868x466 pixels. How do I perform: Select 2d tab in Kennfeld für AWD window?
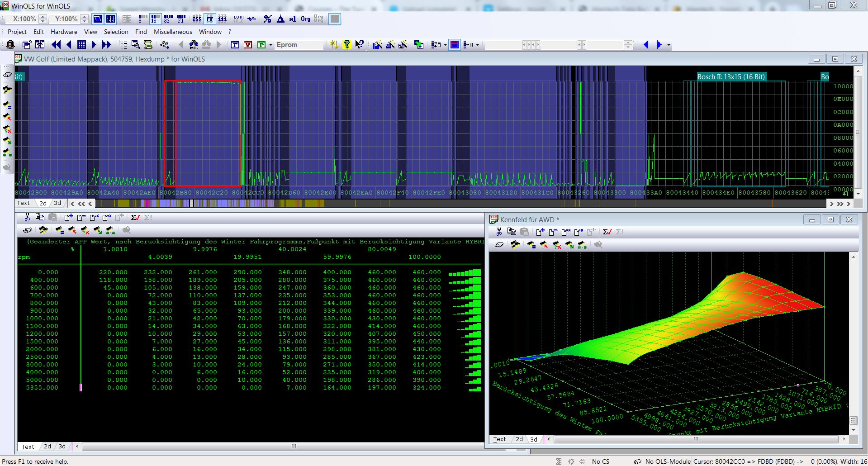(x=519, y=439)
